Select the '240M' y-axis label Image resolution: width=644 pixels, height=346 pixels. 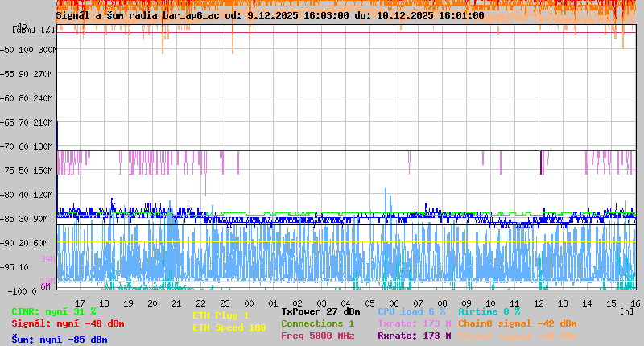pos(43,98)
